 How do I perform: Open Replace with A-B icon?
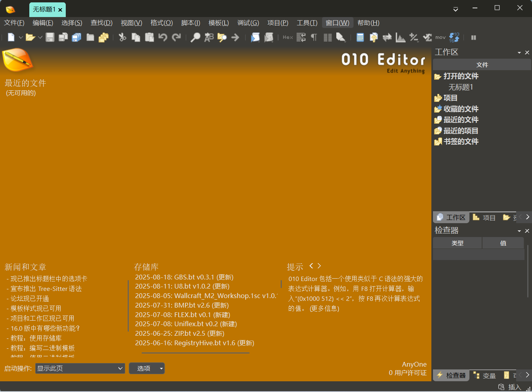209,37
